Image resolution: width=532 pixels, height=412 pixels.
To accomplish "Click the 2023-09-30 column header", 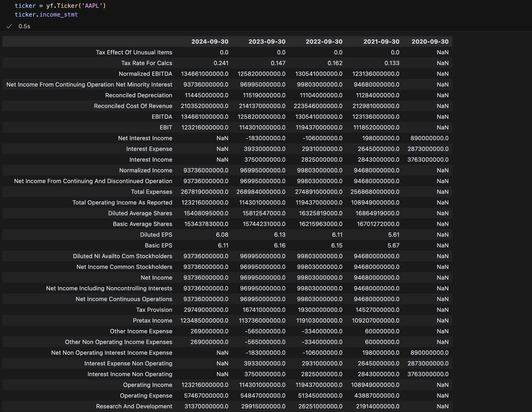I will tap(267, 42).
